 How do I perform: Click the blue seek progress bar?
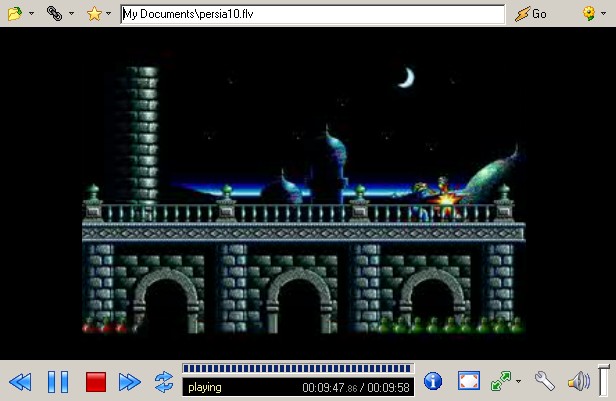tap(298, 368)
